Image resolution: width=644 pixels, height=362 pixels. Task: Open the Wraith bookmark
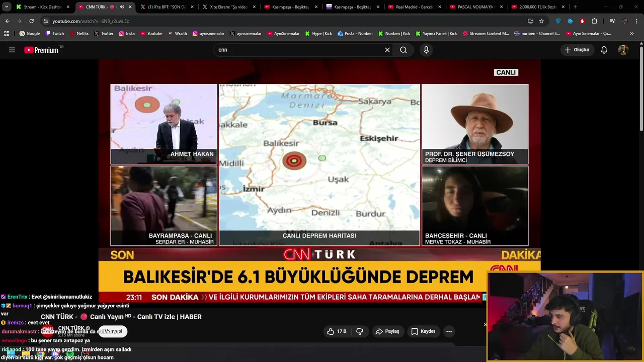click(x=178, y=34)
